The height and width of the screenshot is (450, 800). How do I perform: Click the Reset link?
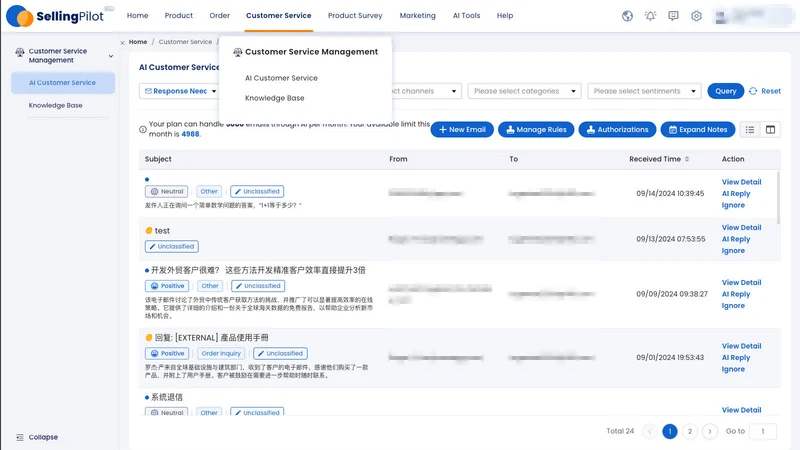coord(771,91)
